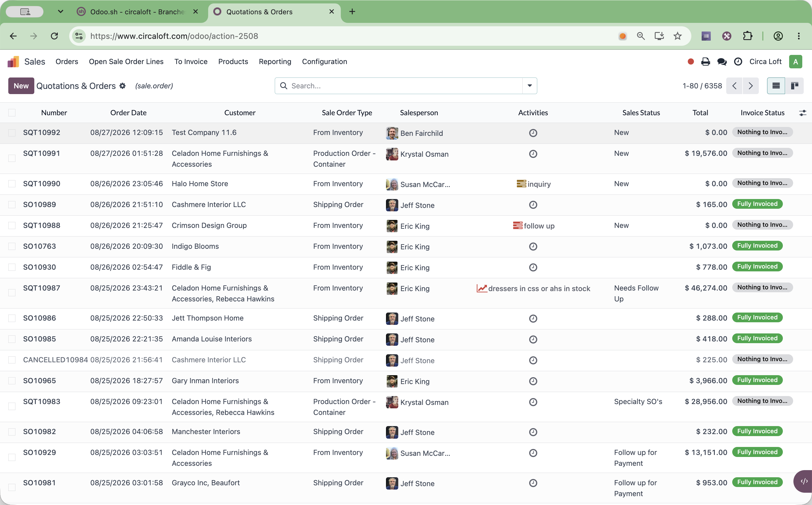The image size is (812, 505).
Task: Open browser profile icon
Action: [778, 36]
